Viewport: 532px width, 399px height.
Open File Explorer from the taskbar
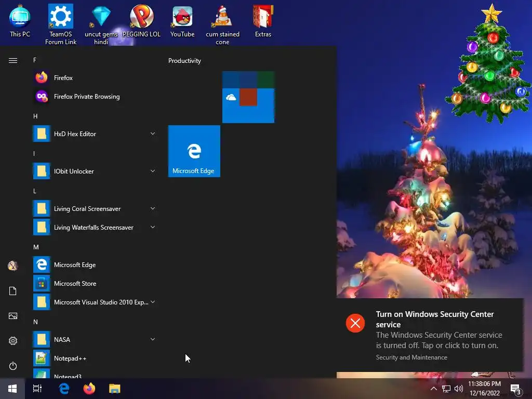(115, 389)
